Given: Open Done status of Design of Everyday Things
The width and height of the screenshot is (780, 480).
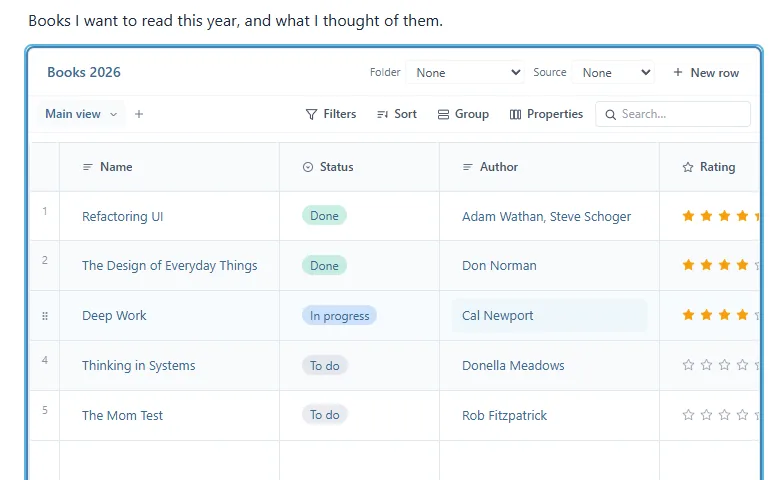Looking at the screenshot, I should [x=324, y=266].
